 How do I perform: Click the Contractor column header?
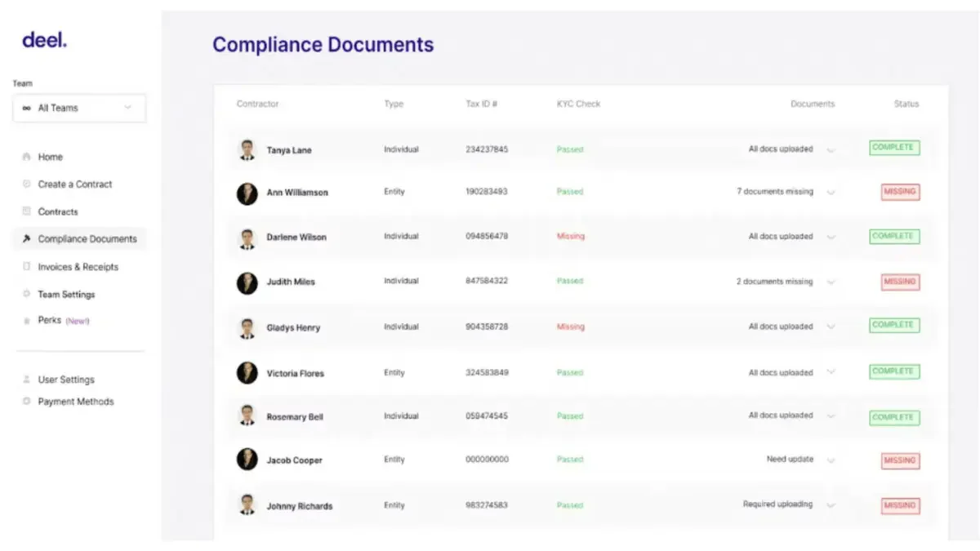(257, 104)
